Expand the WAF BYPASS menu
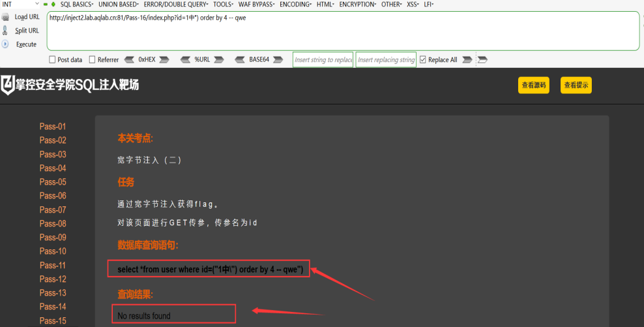 (x=256, y=4)
